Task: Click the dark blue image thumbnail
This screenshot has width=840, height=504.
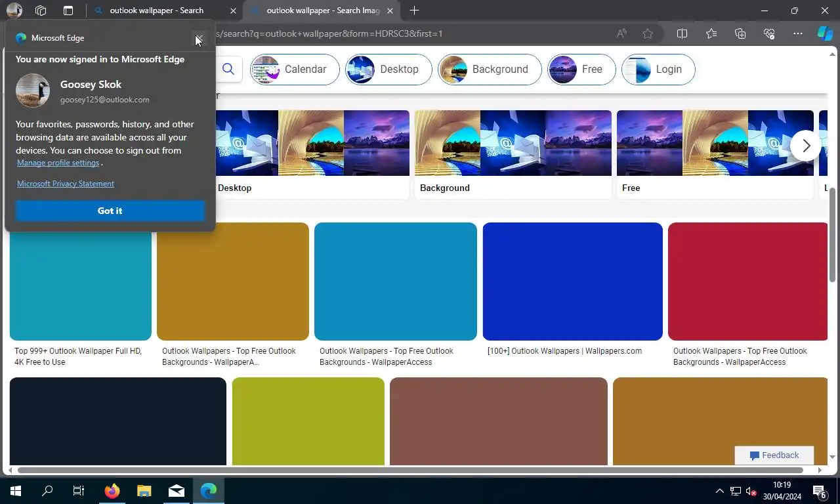Action: (573, 282)
